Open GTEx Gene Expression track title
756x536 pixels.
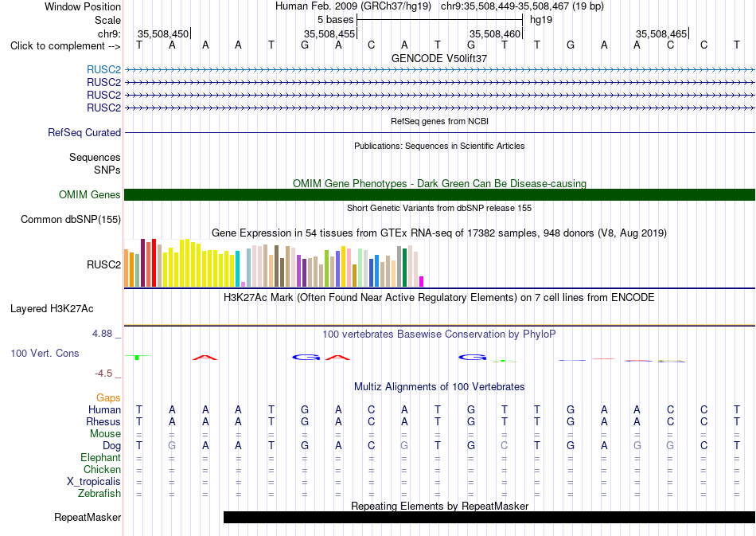point(439,233)
